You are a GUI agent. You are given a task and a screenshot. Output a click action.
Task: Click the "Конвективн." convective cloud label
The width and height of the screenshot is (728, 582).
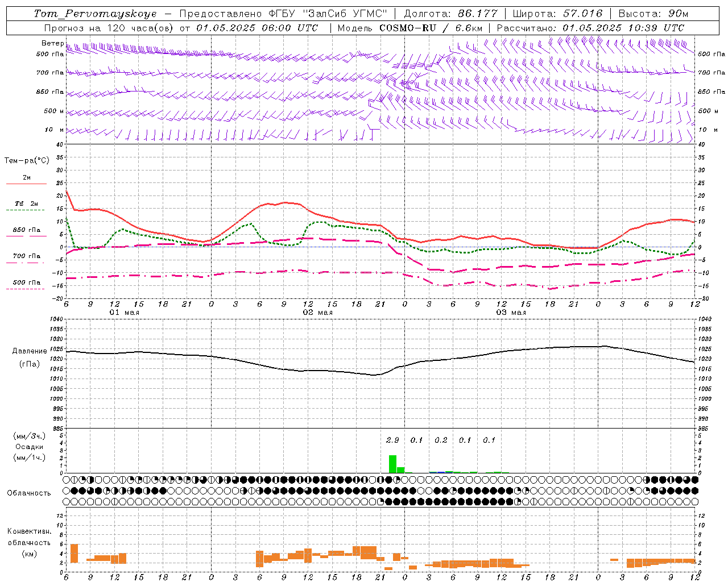click(30, 531)
